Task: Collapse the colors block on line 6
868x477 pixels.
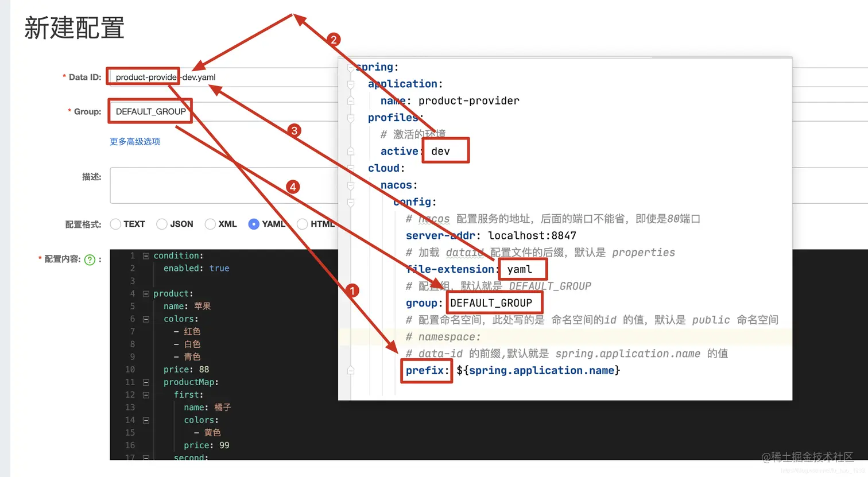Action: (146, 319)
